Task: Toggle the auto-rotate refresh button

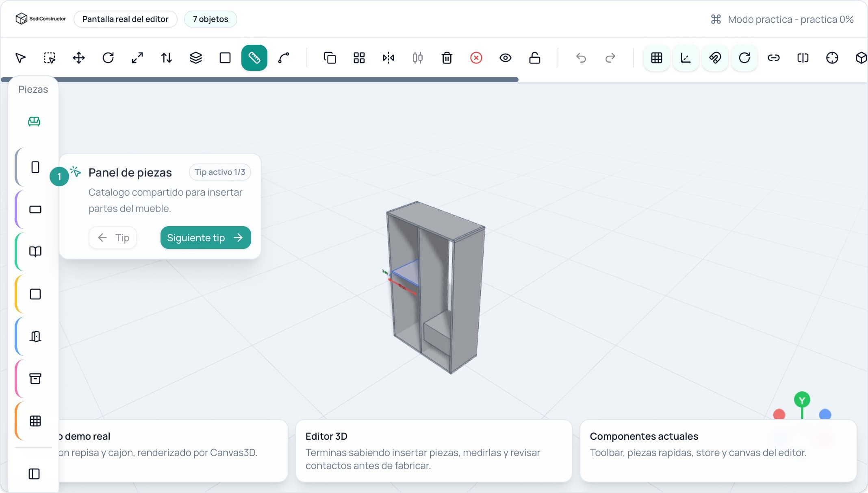Action: (744, 58)
